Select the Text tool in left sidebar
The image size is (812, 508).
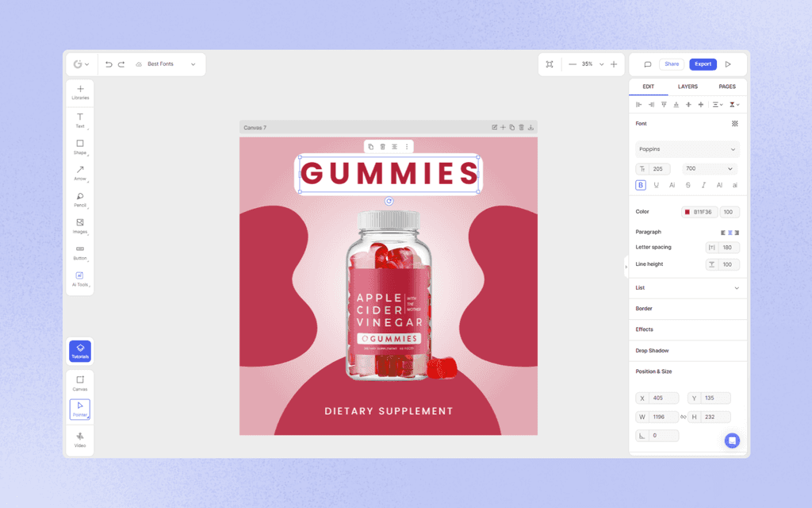tap(79, 119)
